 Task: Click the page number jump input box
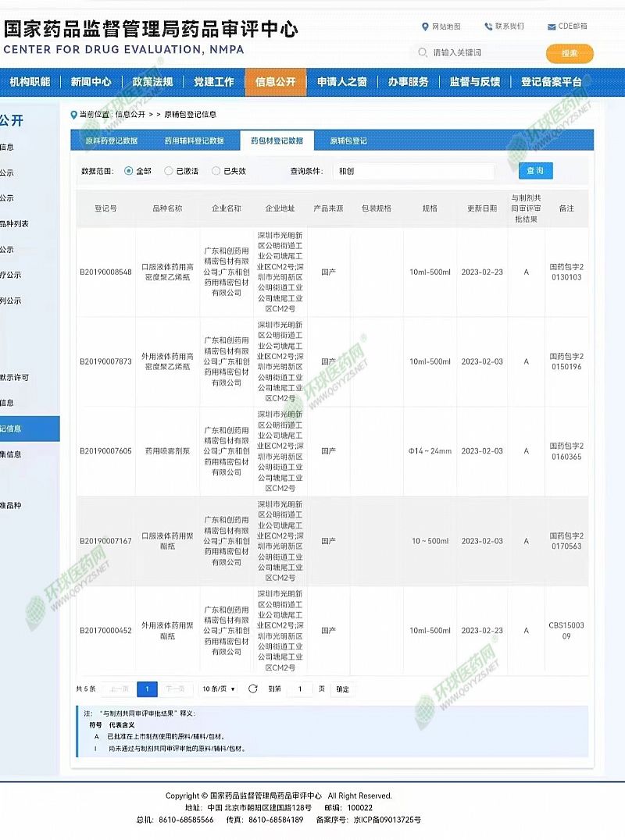point(299,689)
